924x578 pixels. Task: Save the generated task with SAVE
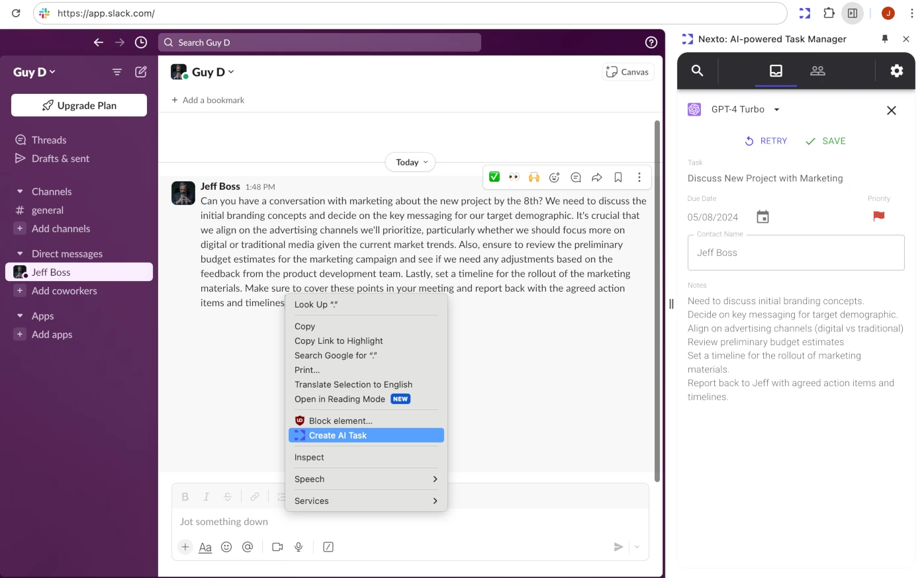(825, 141)
